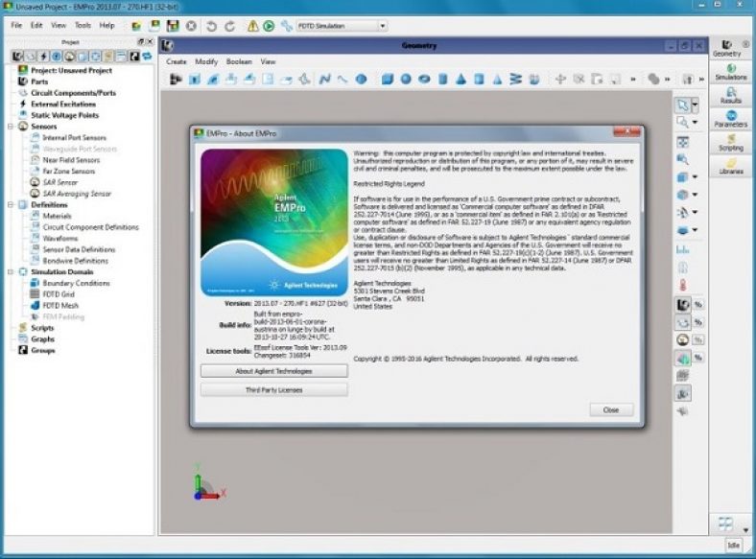Open the Boolean menu in Geometry window
This screenshot has width=756, height=559.
coord(239,61)
